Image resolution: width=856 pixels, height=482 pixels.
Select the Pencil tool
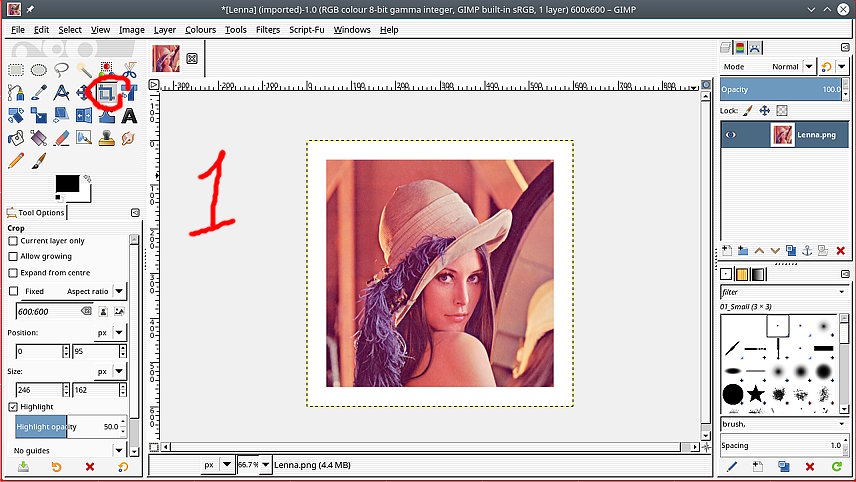[16, 160]
